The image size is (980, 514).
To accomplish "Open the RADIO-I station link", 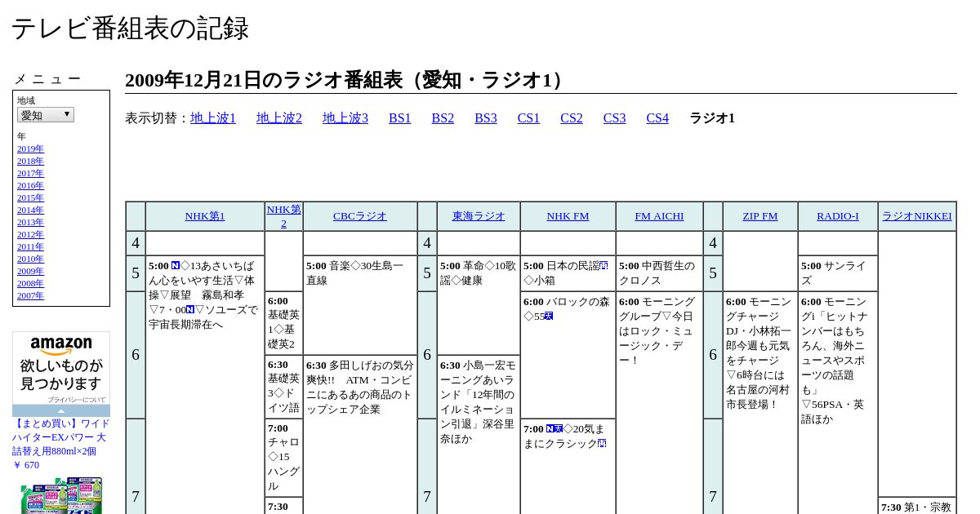I will pos(838,216).
